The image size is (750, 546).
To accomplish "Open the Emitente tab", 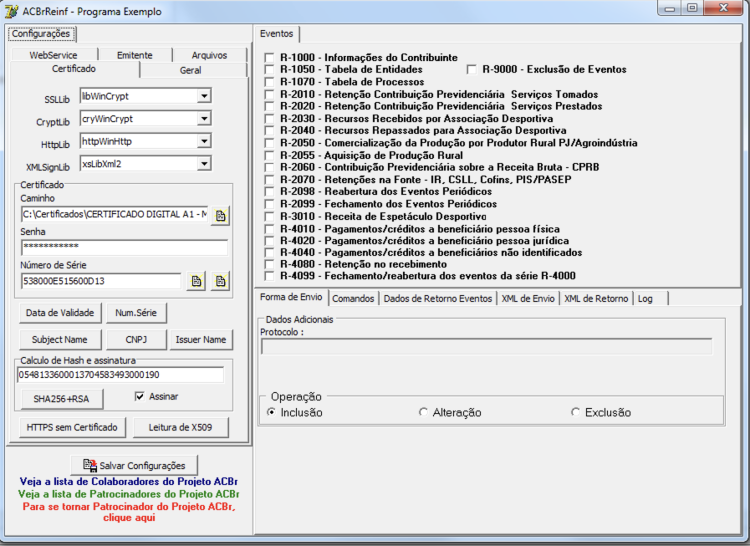I will click(135, 55).
